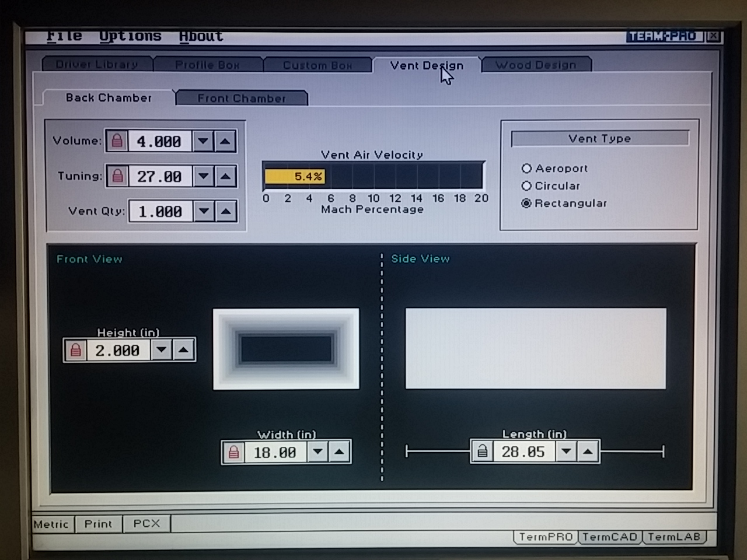The width and height of the screenshot is (747, 560).
Task: Toggle the Volume lock icon
Action: (117, 141)
